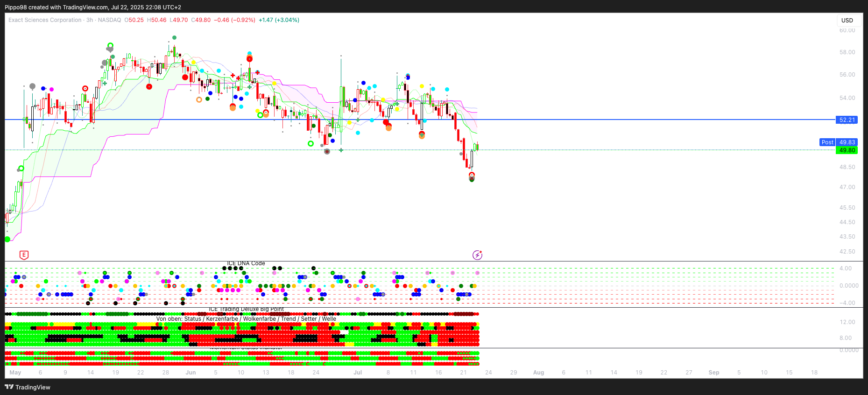Click the TradingView logo in footer
Viewport: 868px width, 395px height.
(x=28, y=387)
